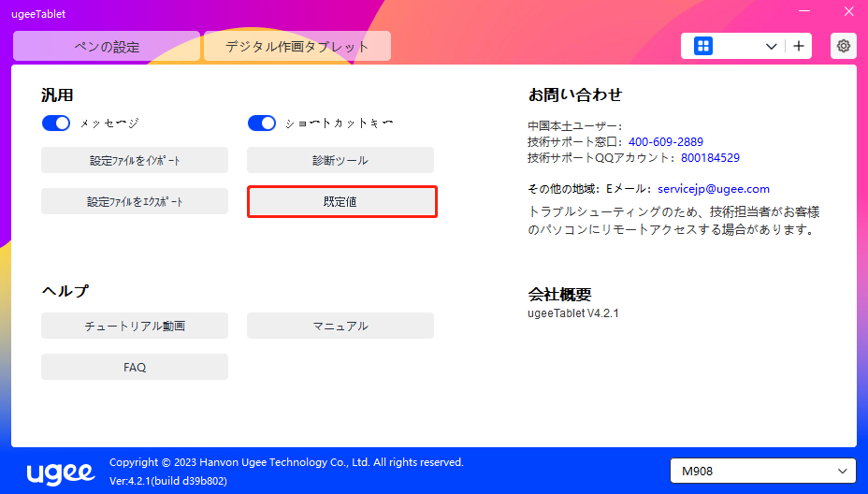The height and width of the screenshot is (494, 868).
Task: Open the マニュアル button
Action: coord(340,326)
